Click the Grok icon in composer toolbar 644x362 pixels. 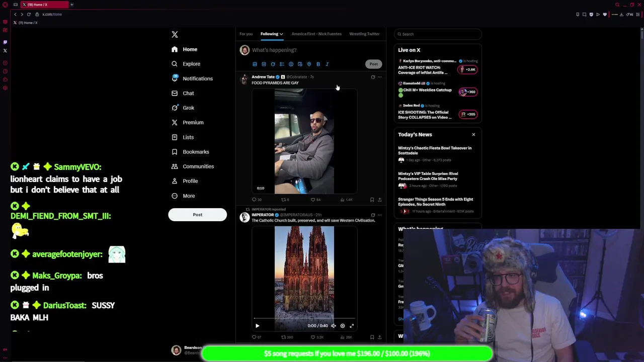click(273, 64)
